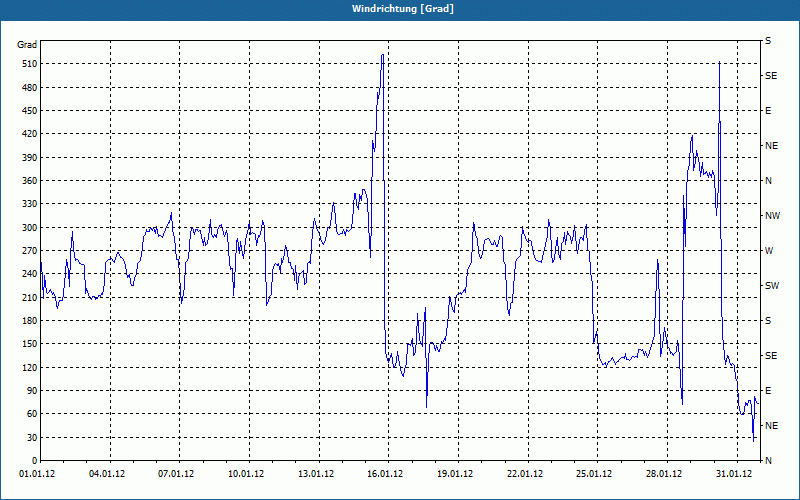The image size is (800, 500).
Task: Select the 210 value on the left axis
Action: pos(30,297)
